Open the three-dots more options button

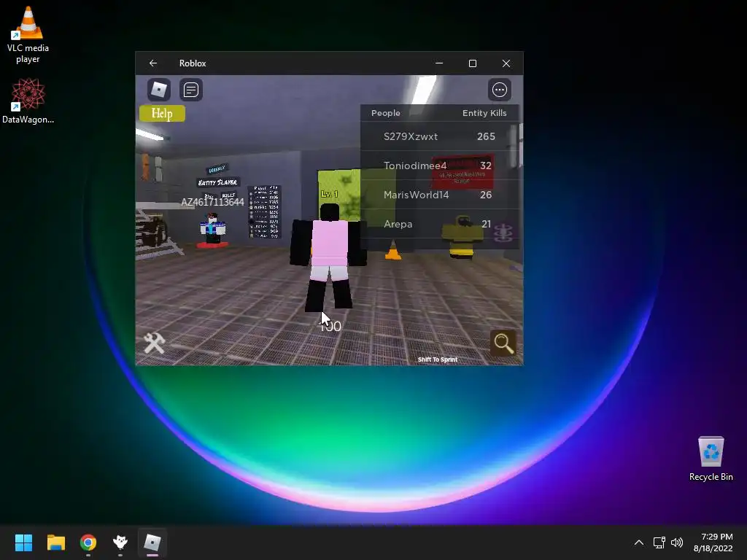pos(499,90)
